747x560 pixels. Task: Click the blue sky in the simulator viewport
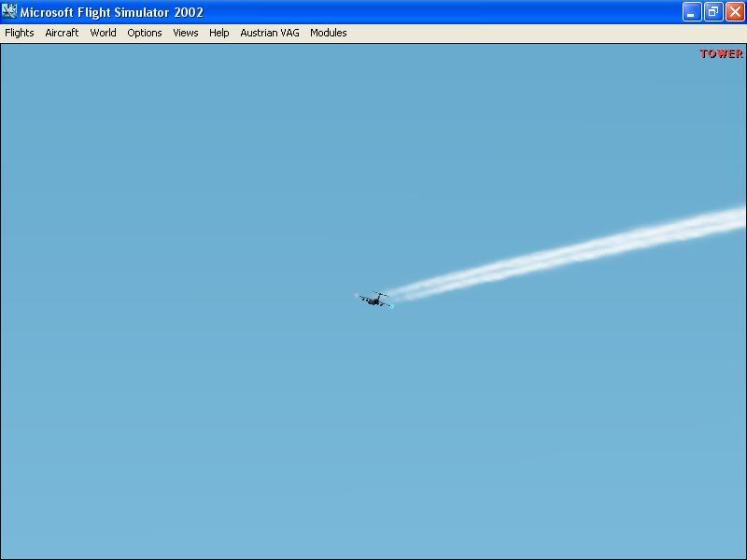187,420
